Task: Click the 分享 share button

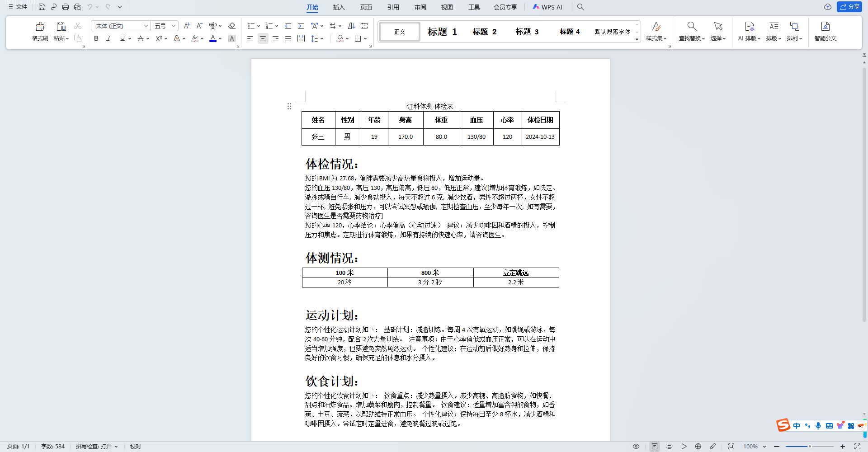Action: coord(849,7)
